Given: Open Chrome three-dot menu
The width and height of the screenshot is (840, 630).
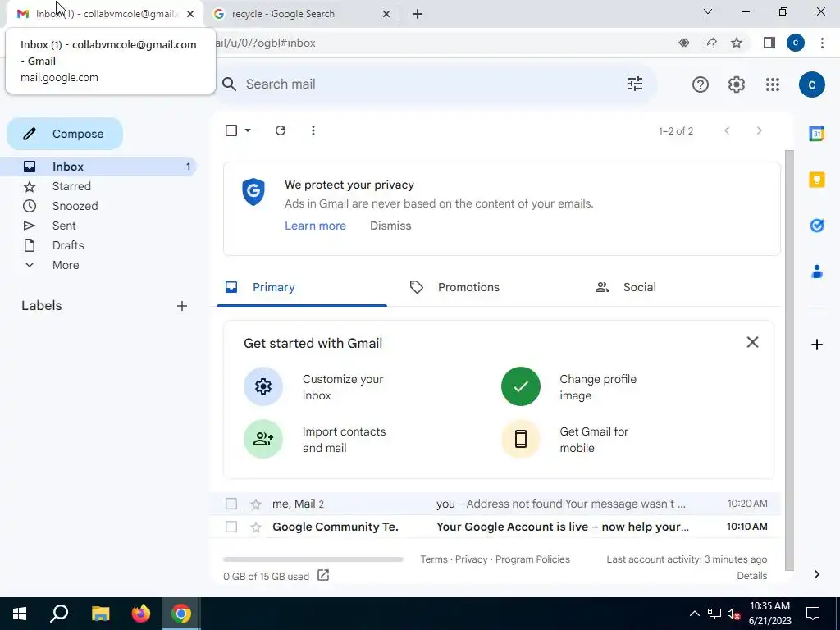Looking at the screenshot, I should (x=822, y=43).
